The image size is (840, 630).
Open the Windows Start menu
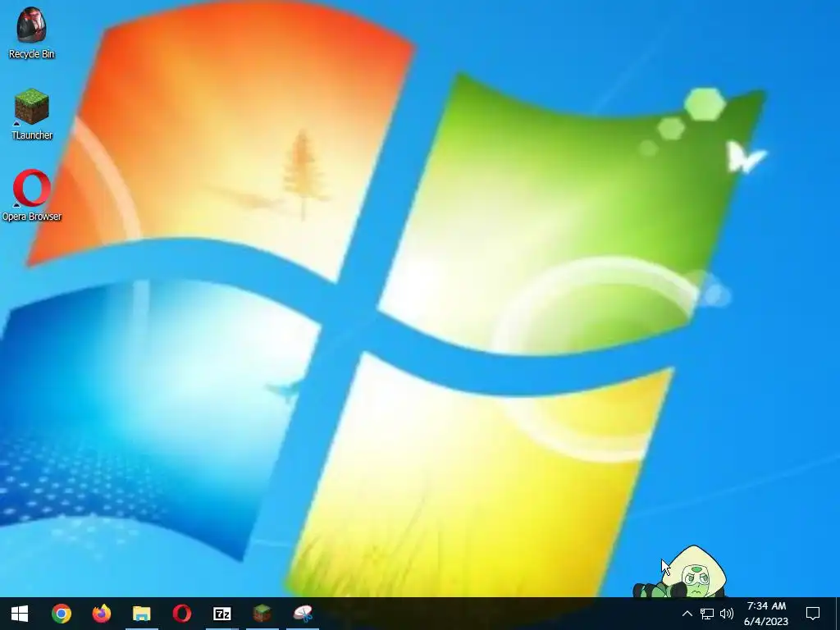(20, 614)
